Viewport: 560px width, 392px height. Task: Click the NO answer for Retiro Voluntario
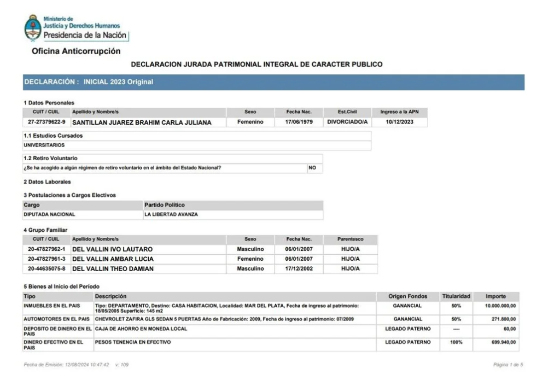click(312, 168)
